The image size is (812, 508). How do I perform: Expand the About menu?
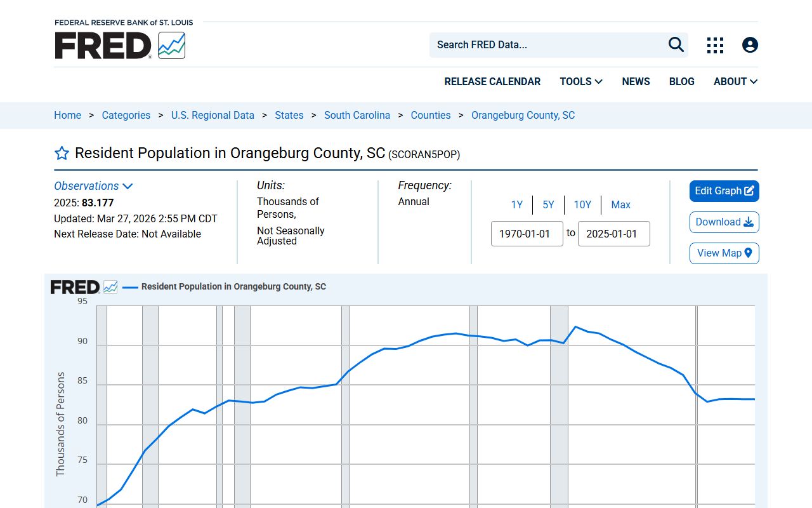coord(735,81)
